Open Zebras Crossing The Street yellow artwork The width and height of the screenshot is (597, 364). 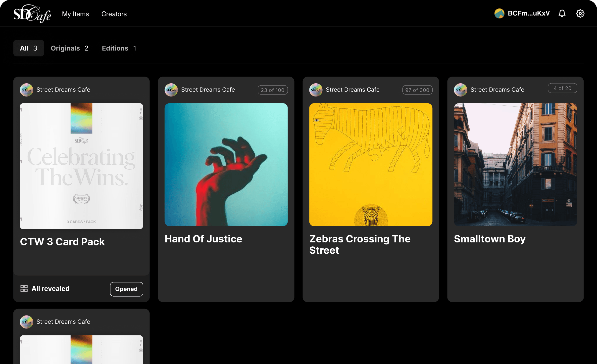371,165
